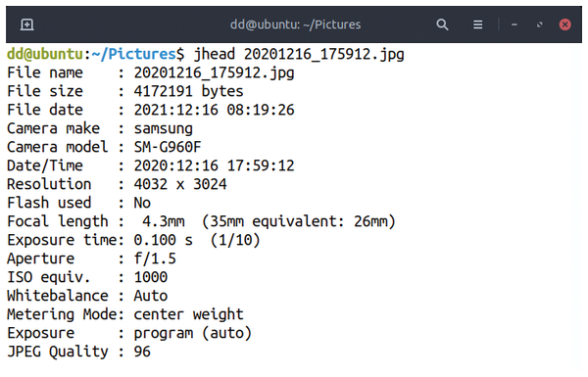The image size is (588, 377).
Task: Click the window title dd@ubuntu: ~/Pictures
Action: 296,24
